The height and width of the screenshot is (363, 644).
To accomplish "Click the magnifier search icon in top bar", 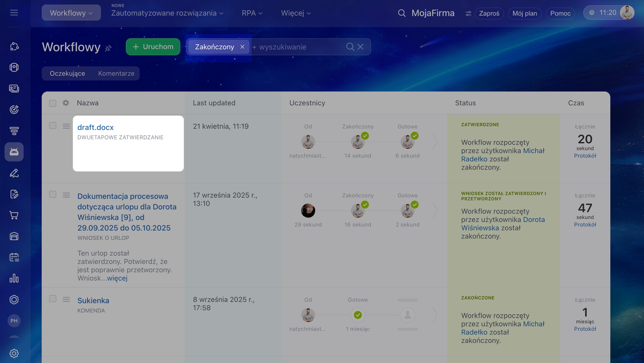I will (402, 13).
